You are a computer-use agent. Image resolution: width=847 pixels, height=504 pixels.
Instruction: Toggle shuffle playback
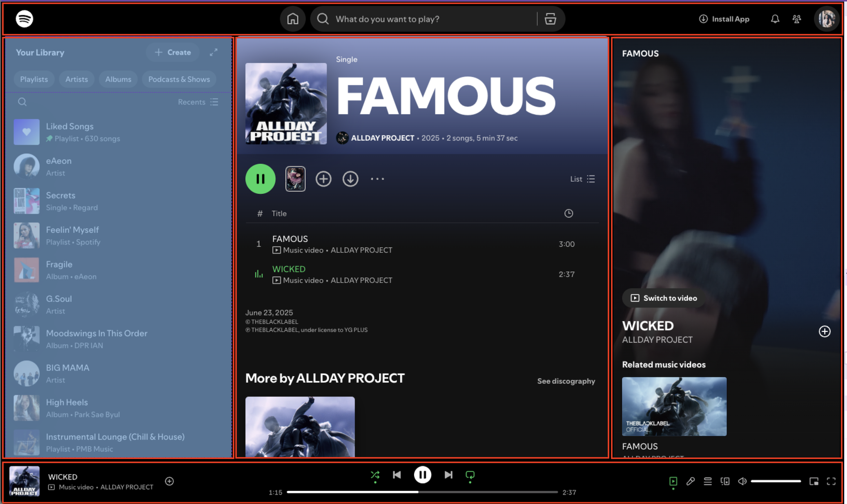pos(375,475)
